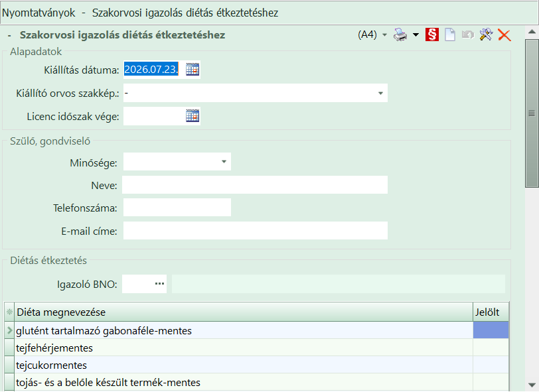The image size is (539, 392).
Task: Close the form with the red X
Action: pyautogui.click(x=504, y=35)
